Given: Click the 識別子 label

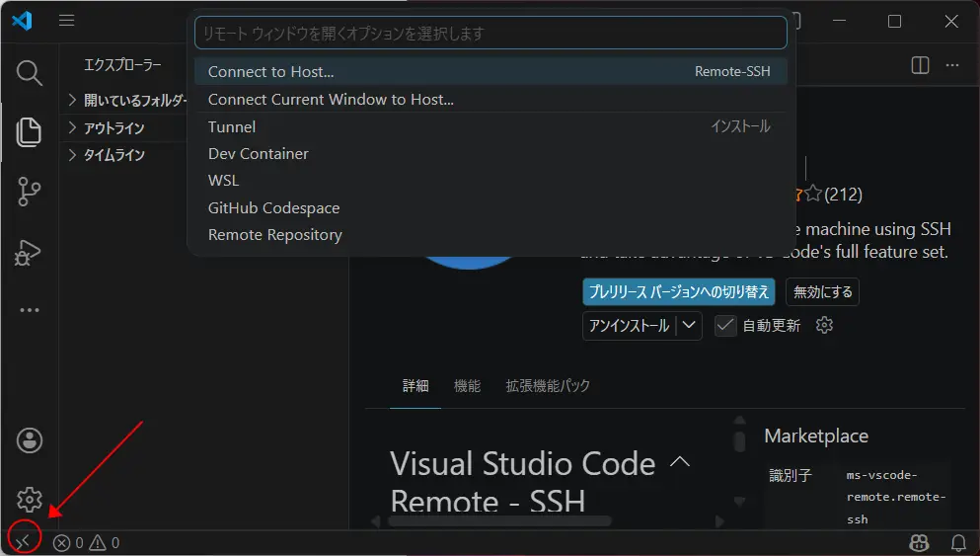Looking at the screenshot, I should click(790, 476).
